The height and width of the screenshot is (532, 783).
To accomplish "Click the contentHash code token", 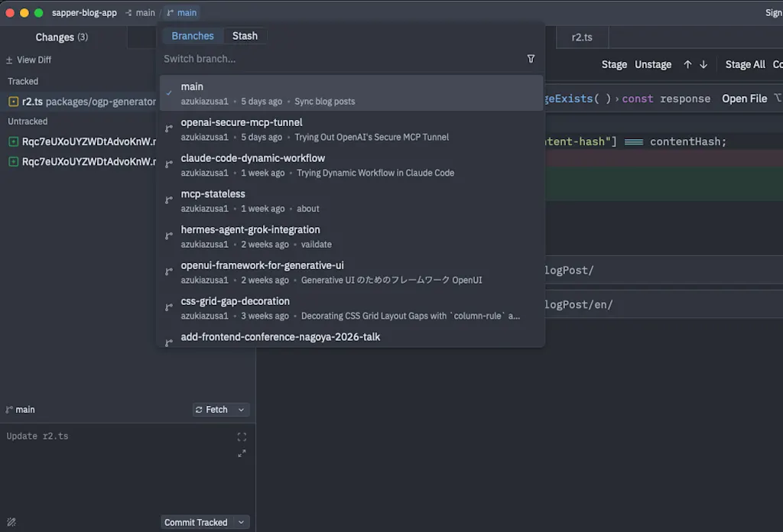I will [x=684, y=141].
